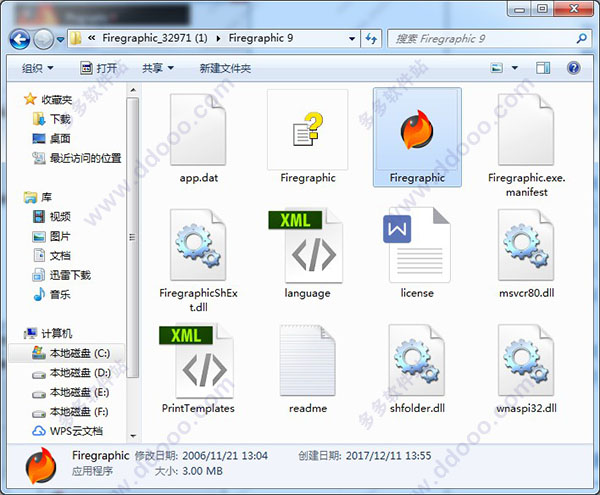Image resolution: width=600 pixels, height=495 pixels.
Task: Select FiregraphicShExt.dll file icon
Action: click(x=198, y=245)
